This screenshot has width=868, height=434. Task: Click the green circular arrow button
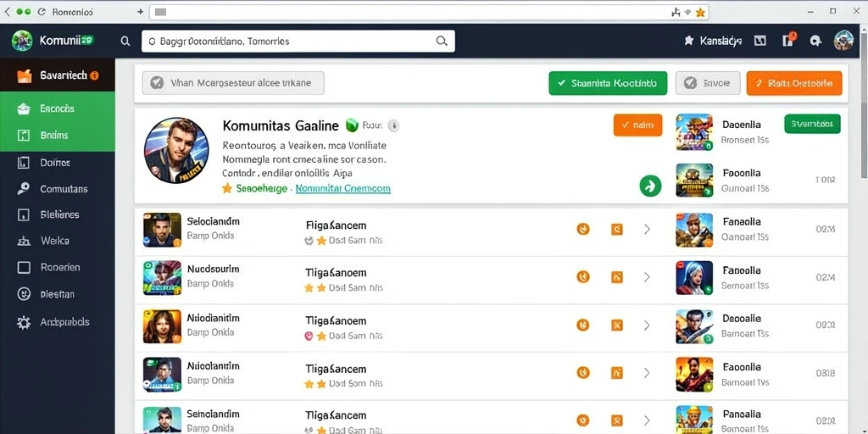pyautogui.click(x=650, y=186)
